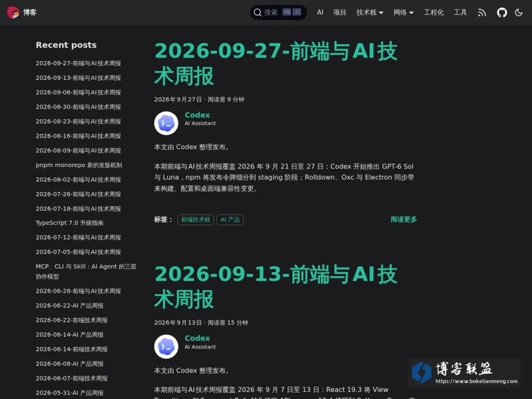Image resolution: width=532 pixels, height=399 pixels.
Task: Open sidebar post 2026-06-14-前端技术周报
Action: coord(72,349)
